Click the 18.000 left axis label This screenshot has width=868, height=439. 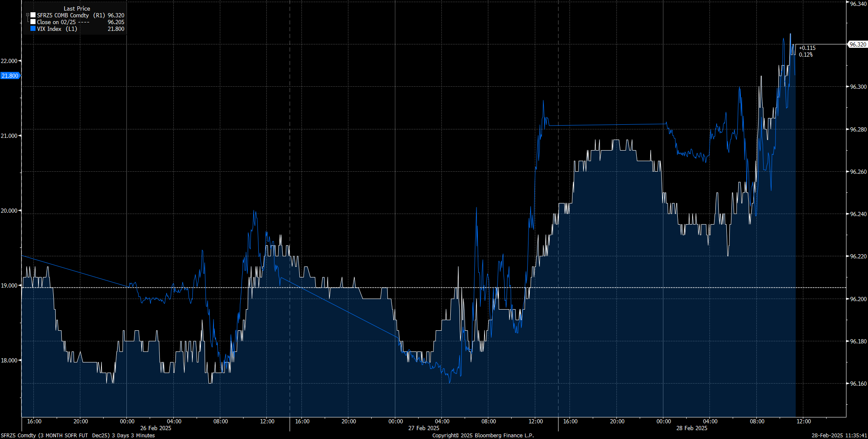pyautogui.click(x=9, y=360)
